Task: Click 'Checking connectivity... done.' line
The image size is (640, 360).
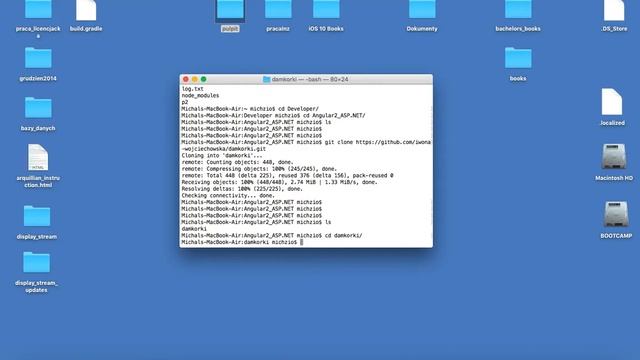Action: [x=228, y=196]
